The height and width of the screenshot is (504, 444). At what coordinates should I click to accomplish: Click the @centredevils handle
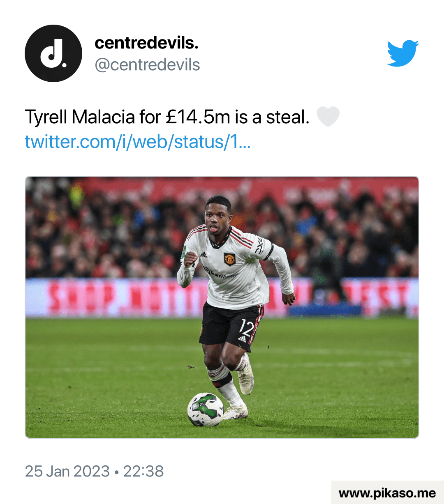coord(148,65)
